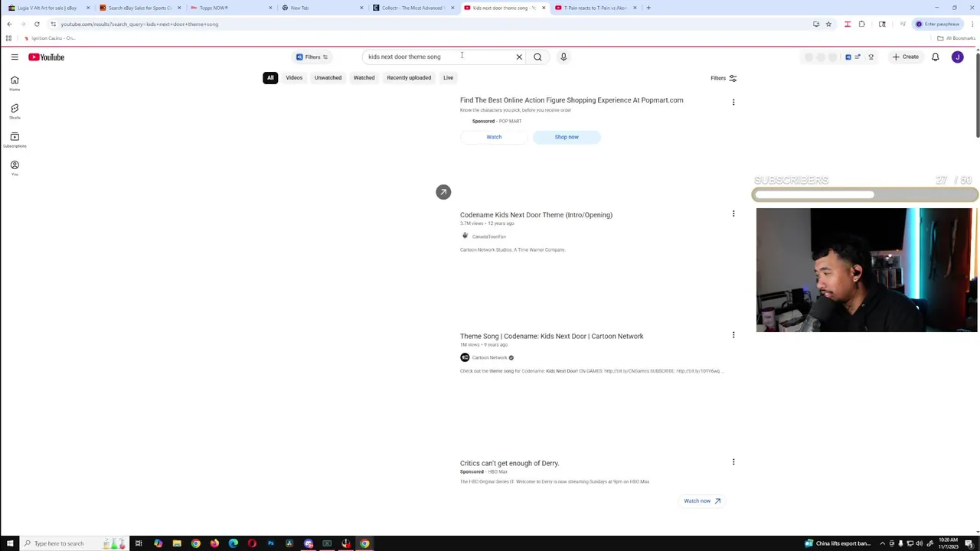Open Microsoft Edge from the taskbar
Viewport: 980px width, 551px height.
click(x=234, y=543)
